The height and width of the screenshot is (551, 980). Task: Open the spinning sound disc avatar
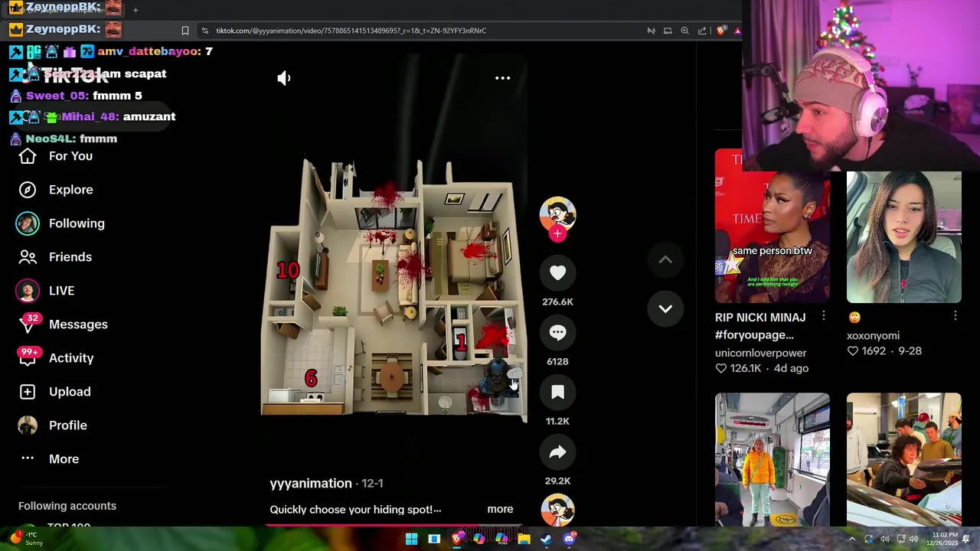pos(557,509)
